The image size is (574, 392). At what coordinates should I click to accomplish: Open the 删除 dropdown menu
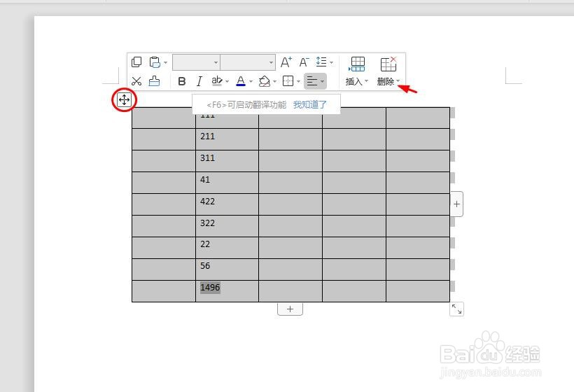click(x=388, y=81)
